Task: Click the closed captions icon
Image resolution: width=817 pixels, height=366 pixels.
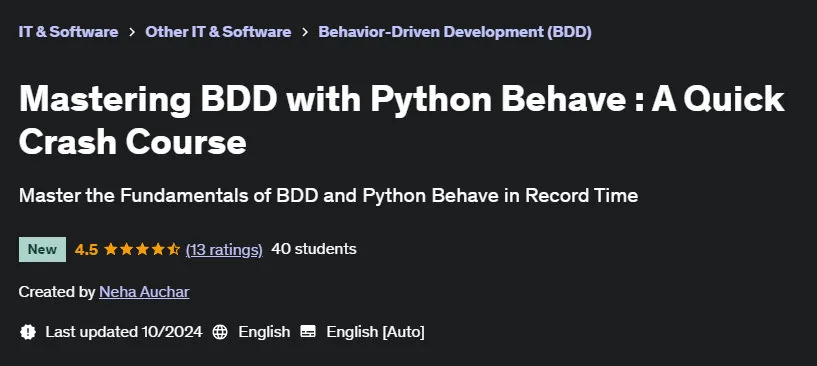Action: tap(308, 332)
